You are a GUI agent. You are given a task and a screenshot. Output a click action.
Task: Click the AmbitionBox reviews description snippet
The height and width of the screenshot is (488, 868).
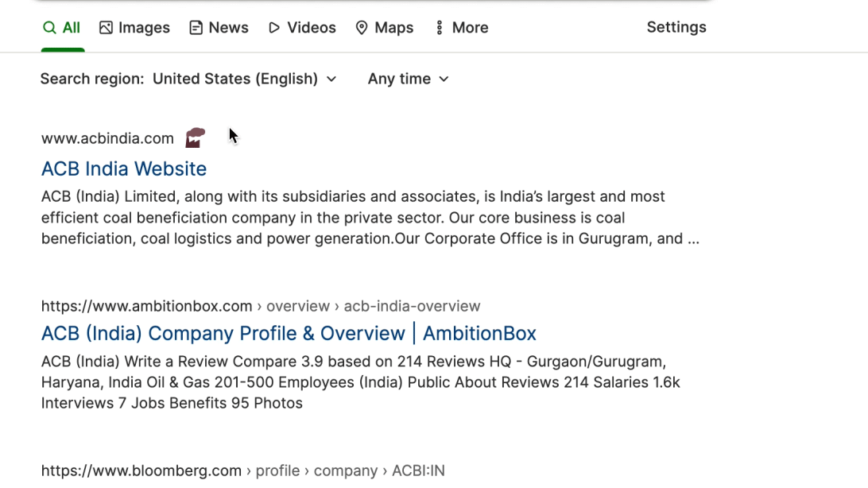[361, 382]
